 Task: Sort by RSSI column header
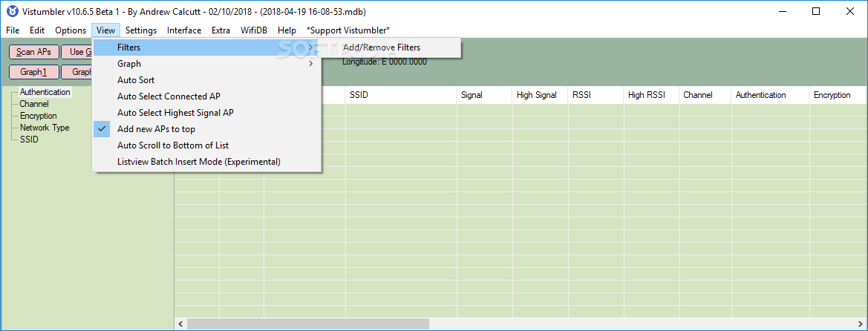[x=595, y=95]
